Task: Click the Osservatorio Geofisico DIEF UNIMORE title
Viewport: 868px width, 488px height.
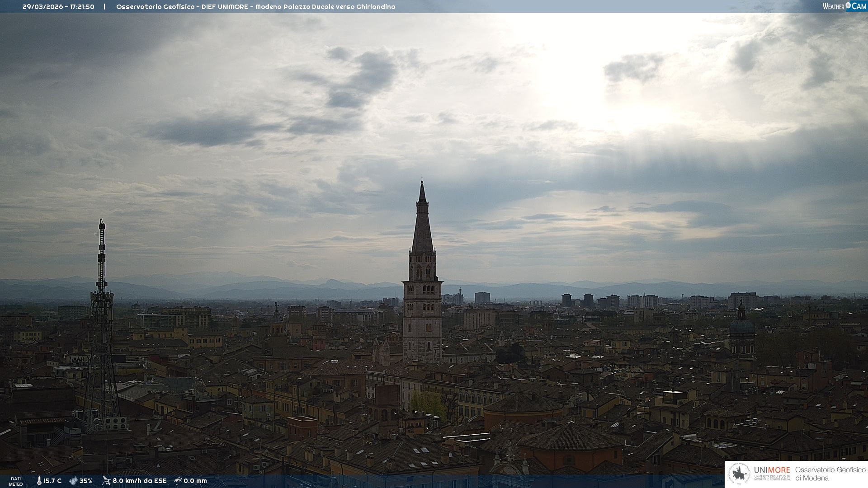Action: tap(255, 7)
